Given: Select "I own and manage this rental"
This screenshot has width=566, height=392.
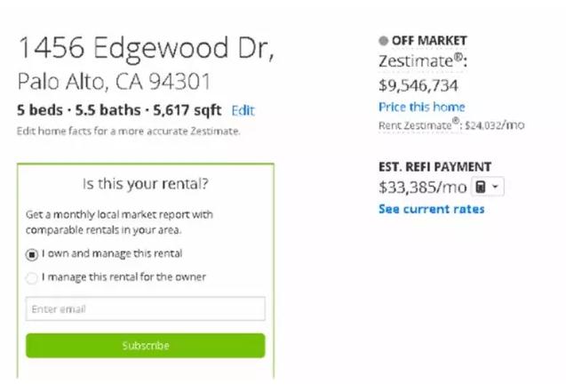Looking at the screenshot, I should point(32,253).
